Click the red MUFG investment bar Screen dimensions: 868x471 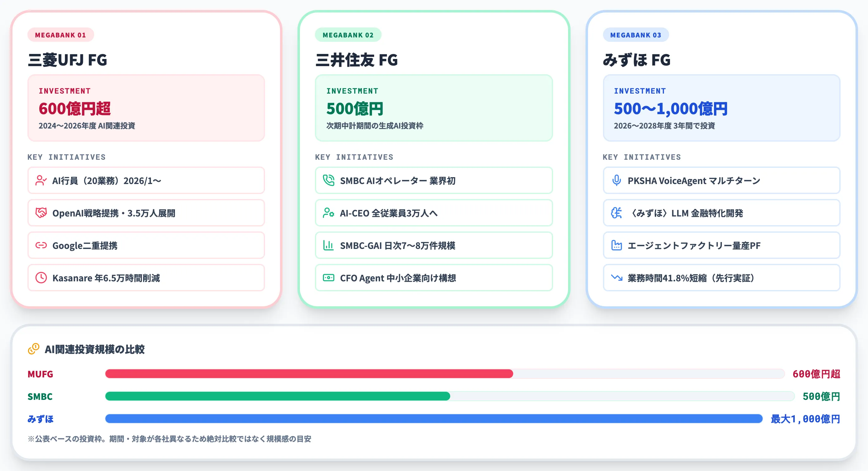tap(309, 374)
